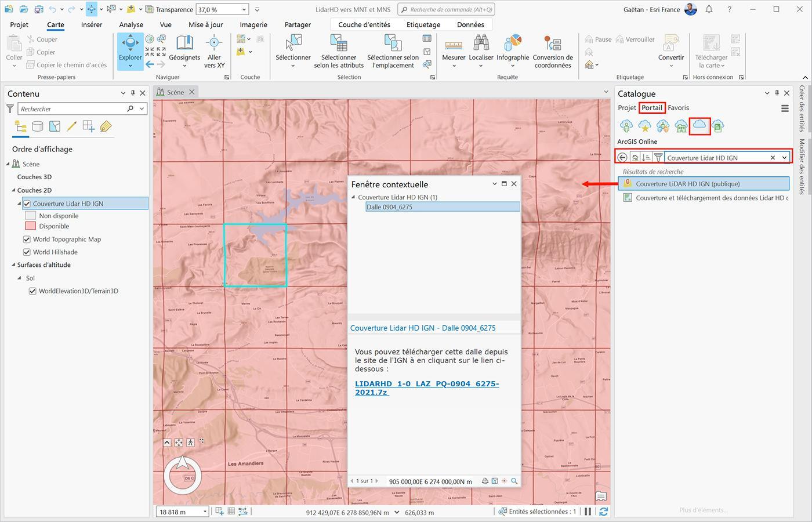The width and height of the screenshot is (812, 522).
Task: Click the Non disponible legend swatch
Action: point(30,216)
